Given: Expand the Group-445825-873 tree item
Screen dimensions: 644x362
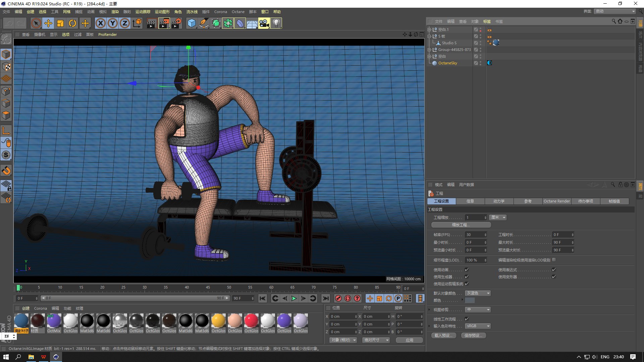Looking at the screenshot, I should (429, 50).
